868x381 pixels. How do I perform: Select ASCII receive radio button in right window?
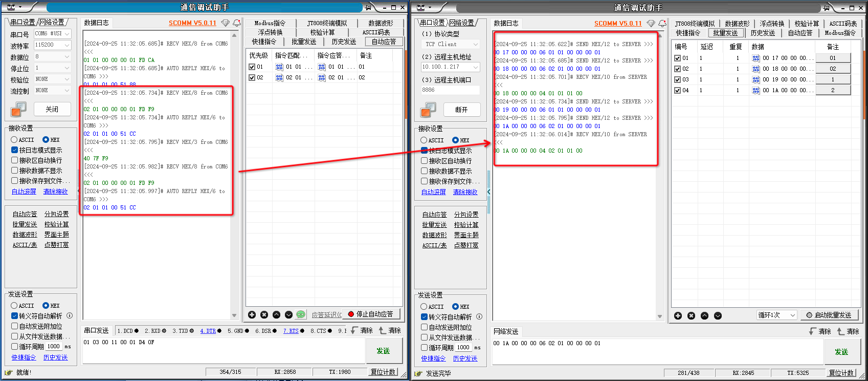(x=424, y=140)
